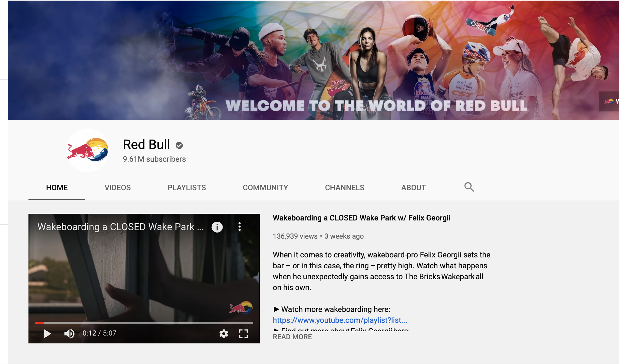Click the video progress bar
Viewport: 619px width, 364px height.
point(144,323)
